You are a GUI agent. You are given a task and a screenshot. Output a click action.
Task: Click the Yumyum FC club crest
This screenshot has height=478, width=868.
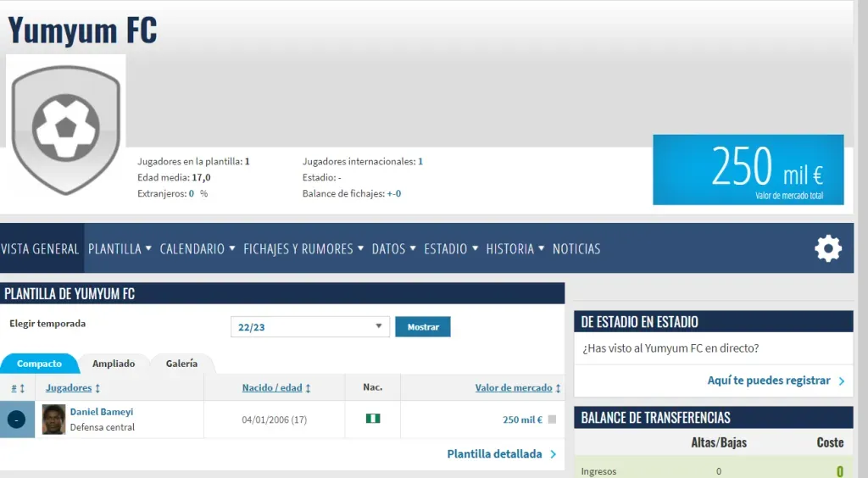66,125
